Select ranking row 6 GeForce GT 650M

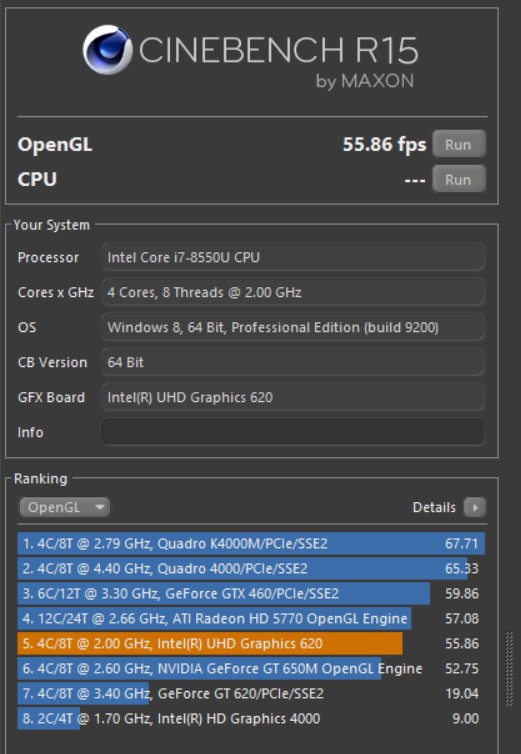(251, 669)
